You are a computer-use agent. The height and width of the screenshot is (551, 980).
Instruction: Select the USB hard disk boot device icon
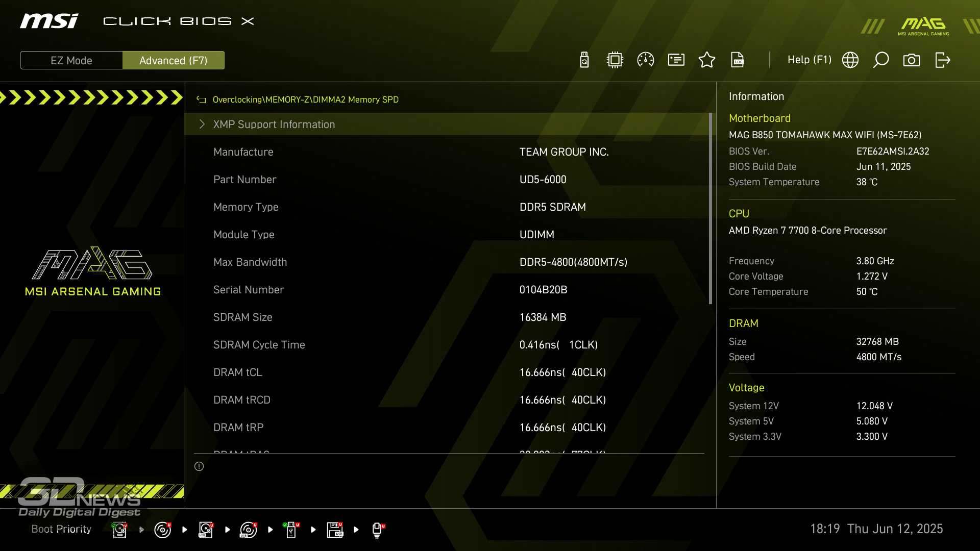point(206,530)
